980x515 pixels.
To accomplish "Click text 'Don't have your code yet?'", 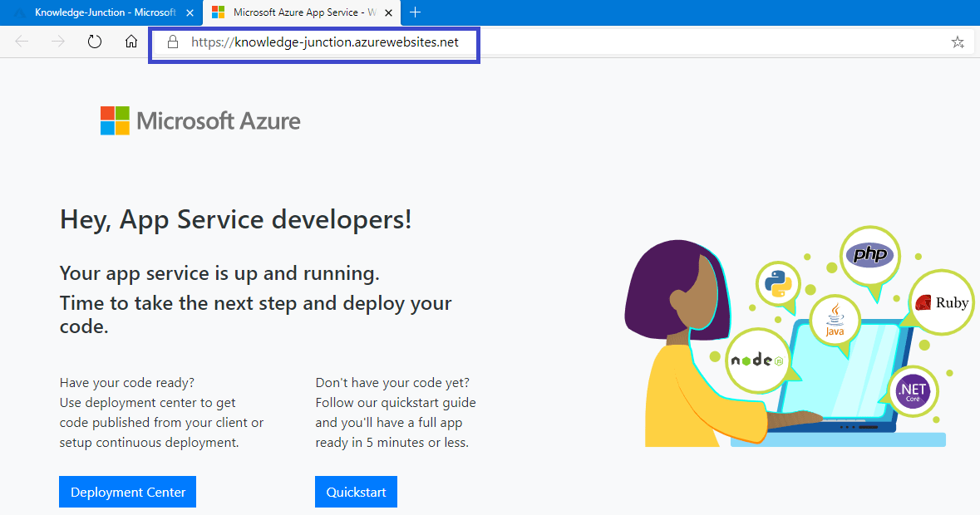I will point(392,383).
